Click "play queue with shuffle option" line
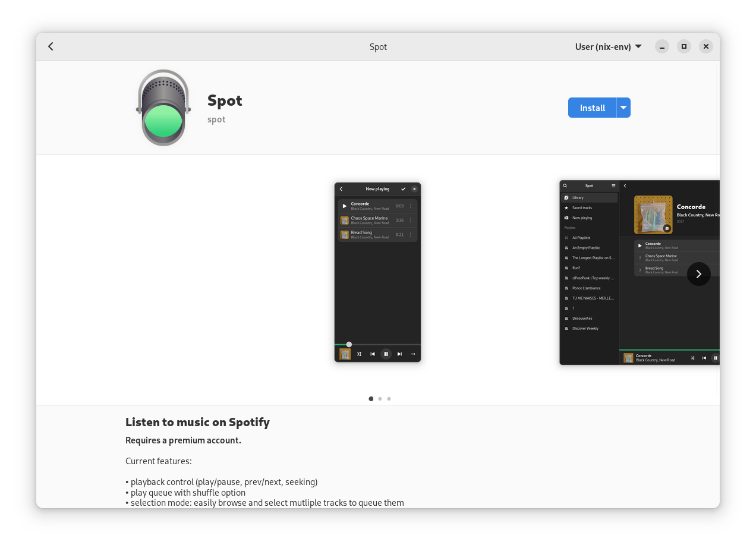756x548 pixels. (x=185, y=493)
